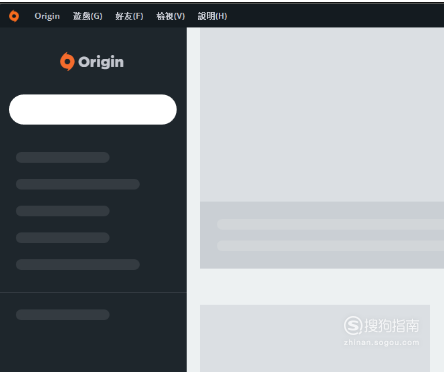Click the Origin logo in the sidebar
Screen dimensions: 444x372
[x=92, y=62]
